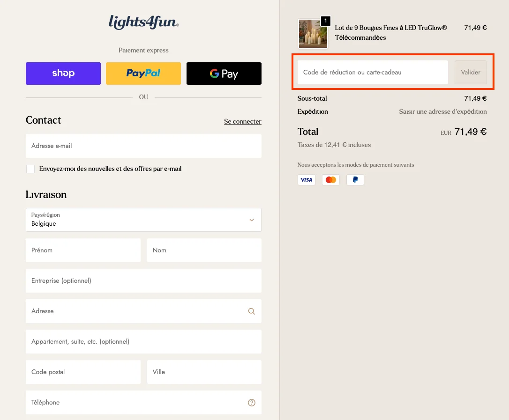Click the lights4fun logo
Image resolution: width=509 pixels, height=420 pixels.
point(143,22)
